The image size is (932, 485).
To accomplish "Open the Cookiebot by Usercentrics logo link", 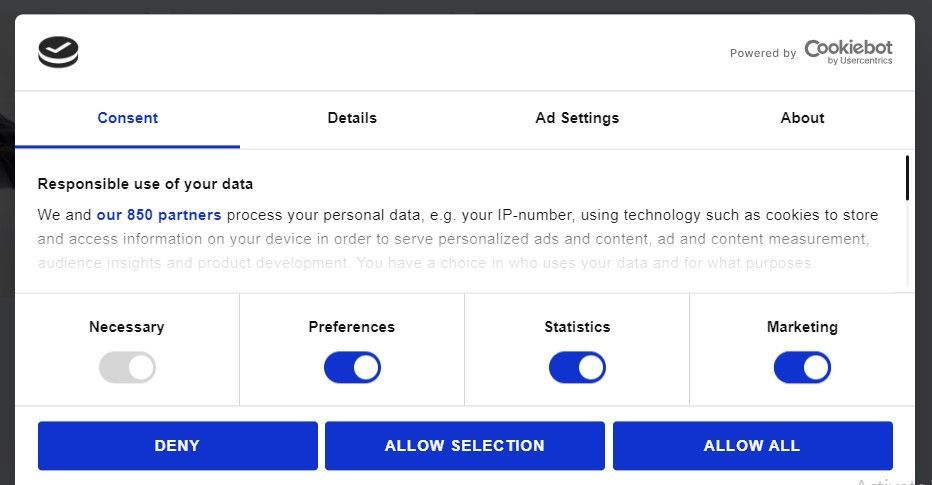I will tap(848, 52).
